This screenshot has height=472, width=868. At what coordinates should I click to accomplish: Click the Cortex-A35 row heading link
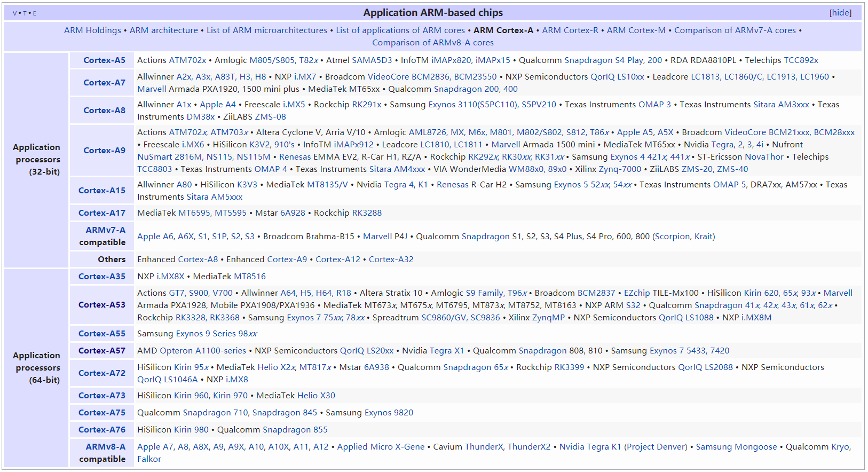(x=102, y=277)
